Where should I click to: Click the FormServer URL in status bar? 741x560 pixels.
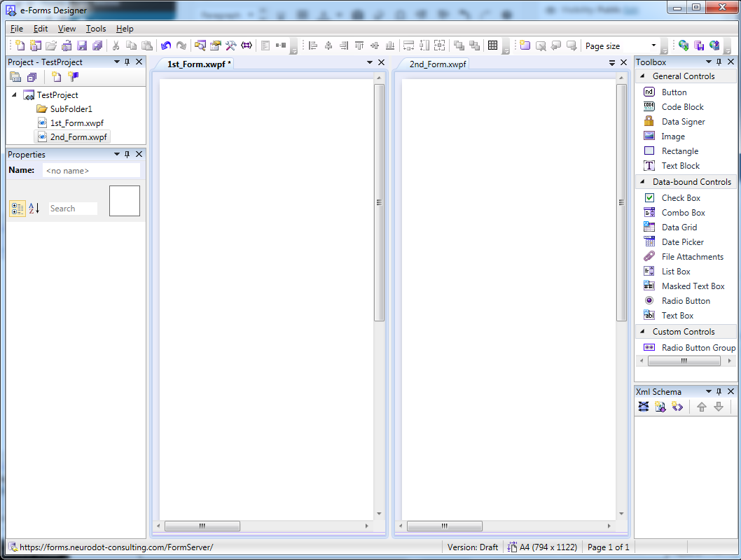tap(116, 547)
